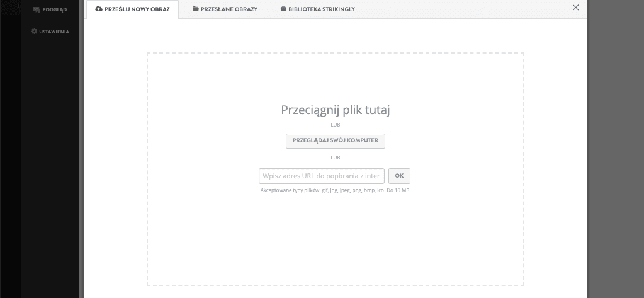Open Ustawienia in the sidebar
This screenshot has height=298, width=644.
coord(50,32)
